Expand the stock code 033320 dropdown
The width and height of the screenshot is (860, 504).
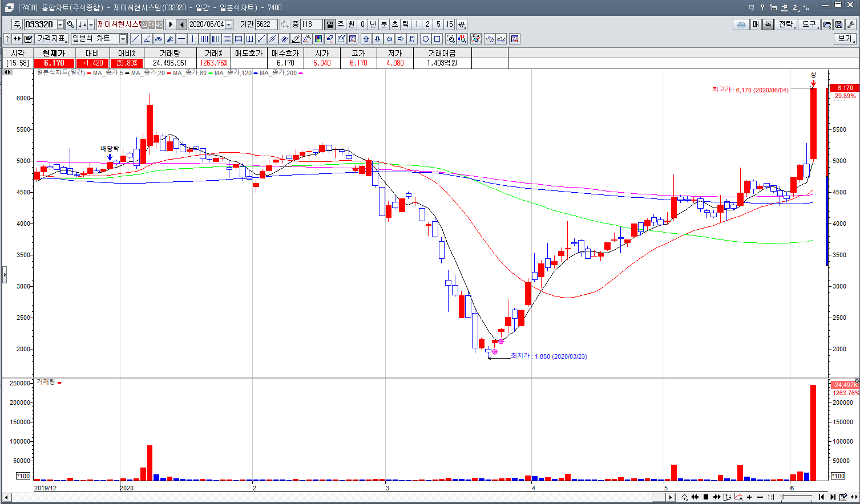(60, 25)
